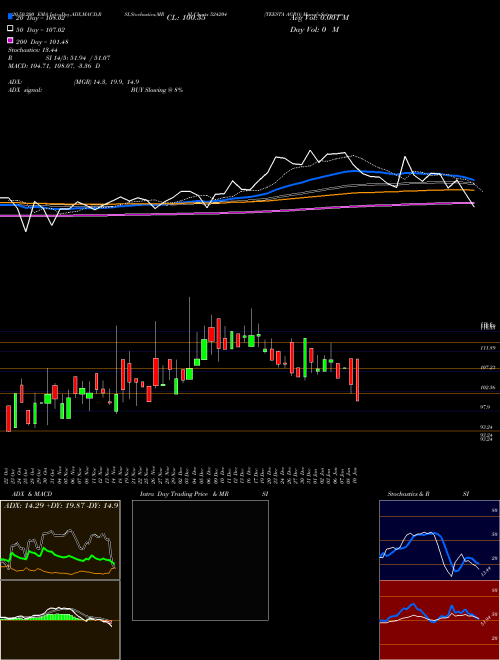This screenshot has width=500, height=660.
Task: Click the 102.56 price axis label
Action: tap(488, 387)
